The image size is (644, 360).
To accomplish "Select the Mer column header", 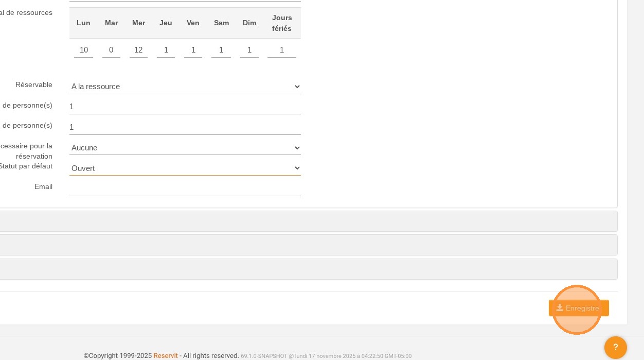I will (138, 23).
